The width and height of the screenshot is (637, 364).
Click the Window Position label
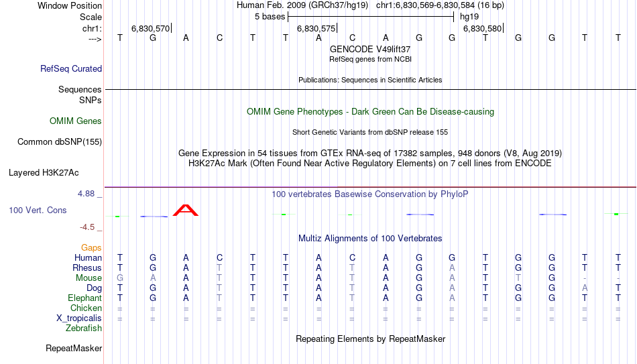pyautogui.click(x=70, y=5)
